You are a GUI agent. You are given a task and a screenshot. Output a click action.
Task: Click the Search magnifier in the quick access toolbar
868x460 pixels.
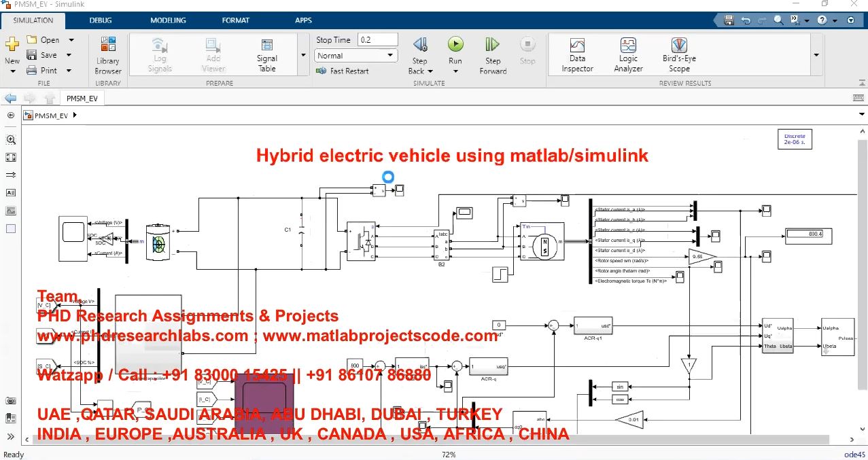pos(778,20)
